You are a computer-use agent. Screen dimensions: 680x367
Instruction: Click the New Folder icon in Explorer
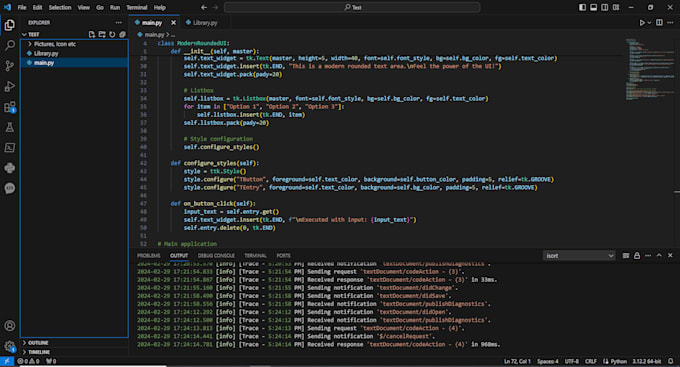(x=102, y=34)
